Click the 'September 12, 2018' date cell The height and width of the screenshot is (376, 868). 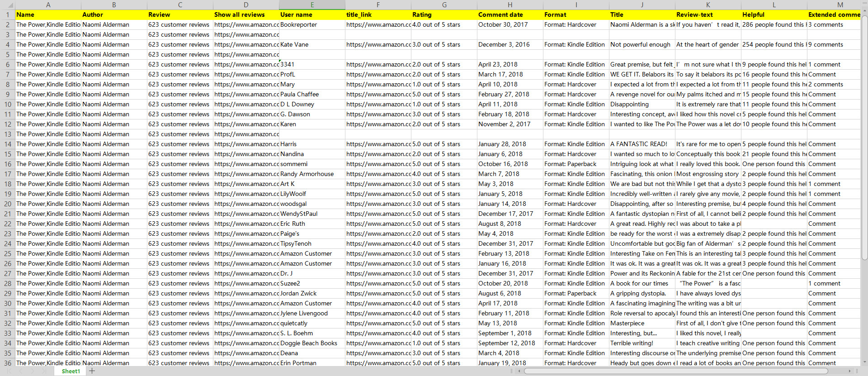(x=510, y=343)
